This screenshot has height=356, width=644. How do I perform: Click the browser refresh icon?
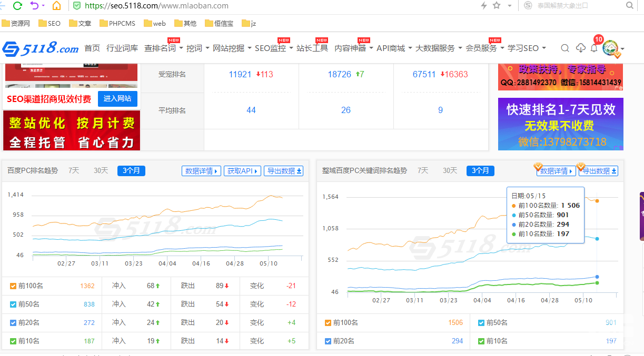(x=17, y=6)
